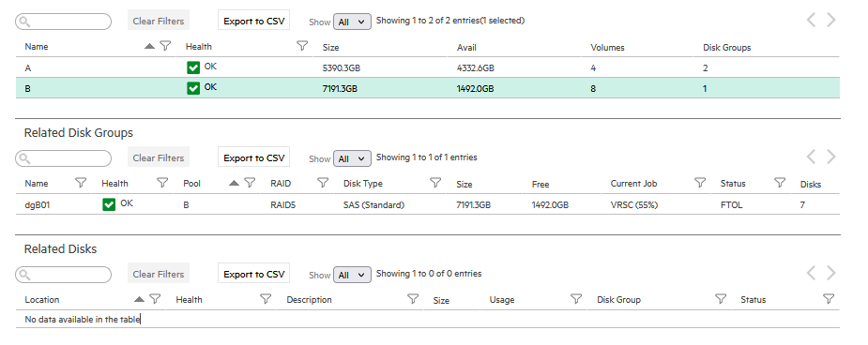
Task: Sort pools table by Volumes header
Action: pos(607,48)
